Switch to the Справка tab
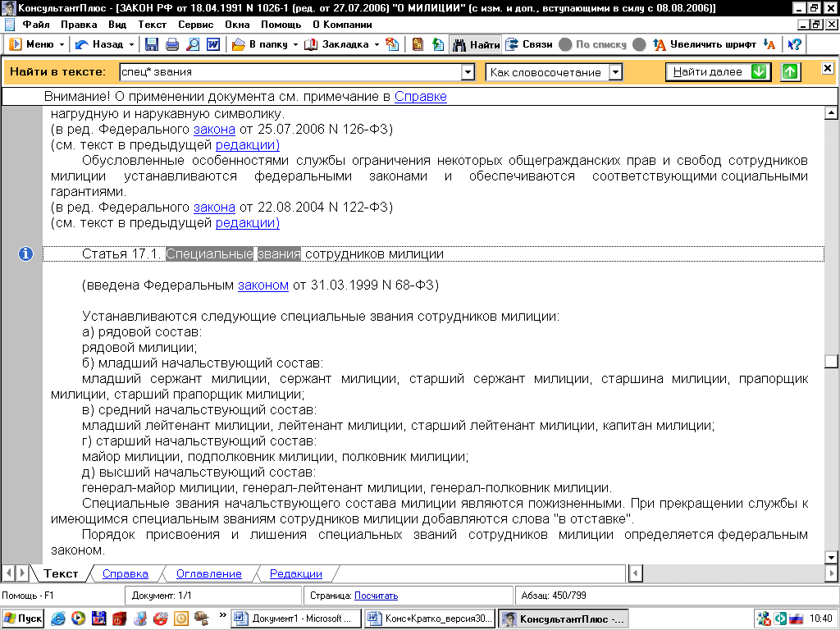The height and width of the screenshot is (630, 840). click(126, 573)
